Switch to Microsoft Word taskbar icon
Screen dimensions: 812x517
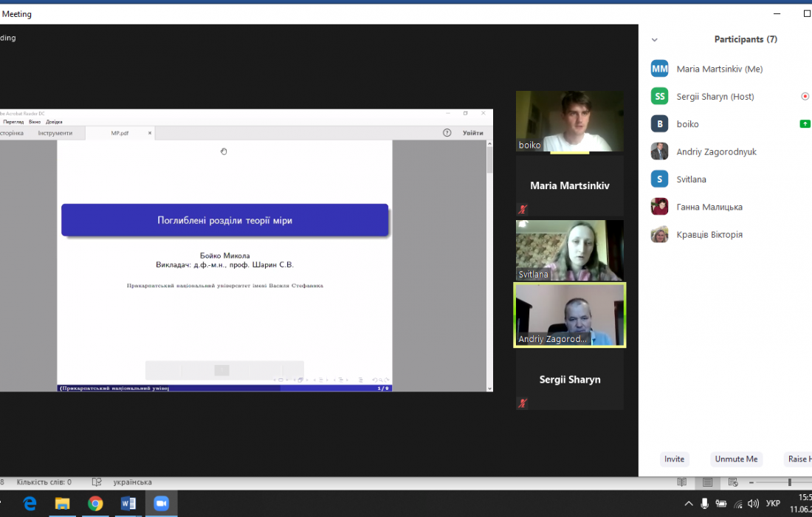click(x=128, y=504)
